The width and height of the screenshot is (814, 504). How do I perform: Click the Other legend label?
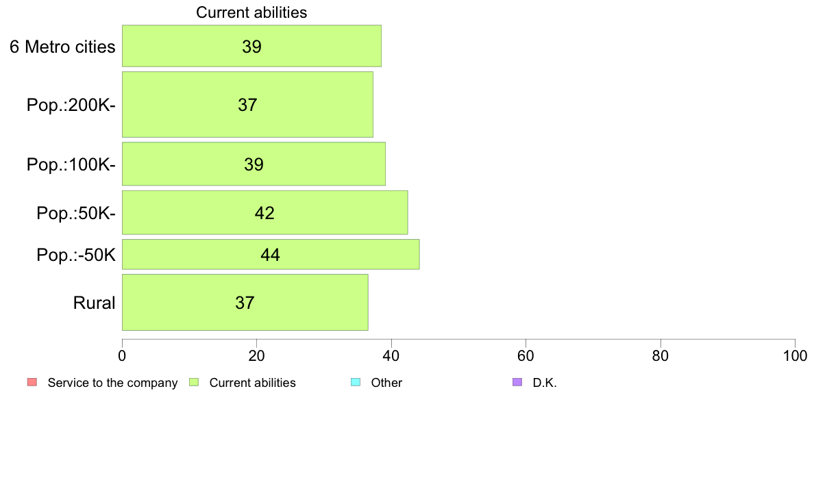386,383
